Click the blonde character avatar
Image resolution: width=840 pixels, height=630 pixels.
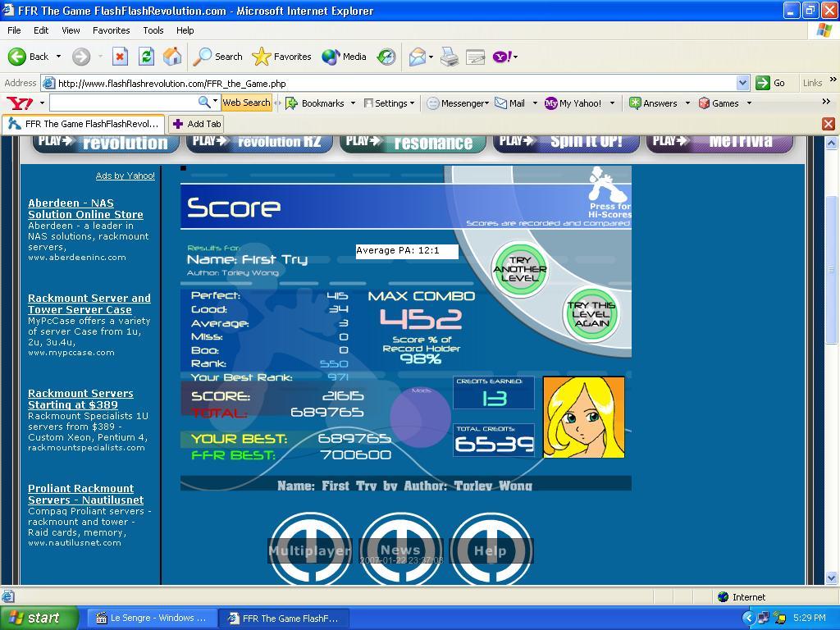click(x=583, y=417)
